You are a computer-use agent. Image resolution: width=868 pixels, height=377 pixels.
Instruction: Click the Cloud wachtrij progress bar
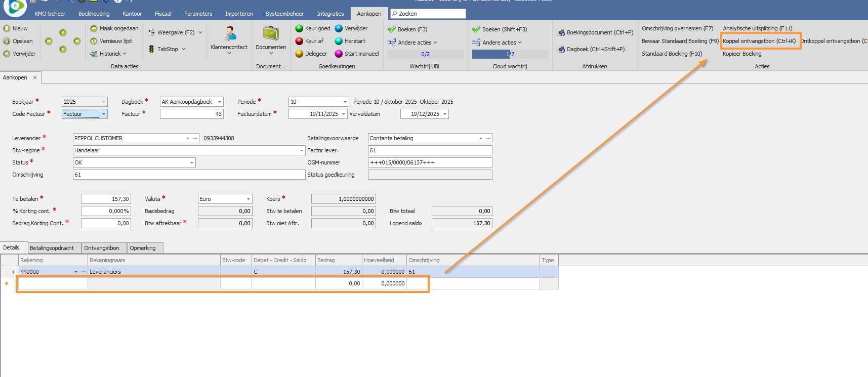[x=510, y=54]
